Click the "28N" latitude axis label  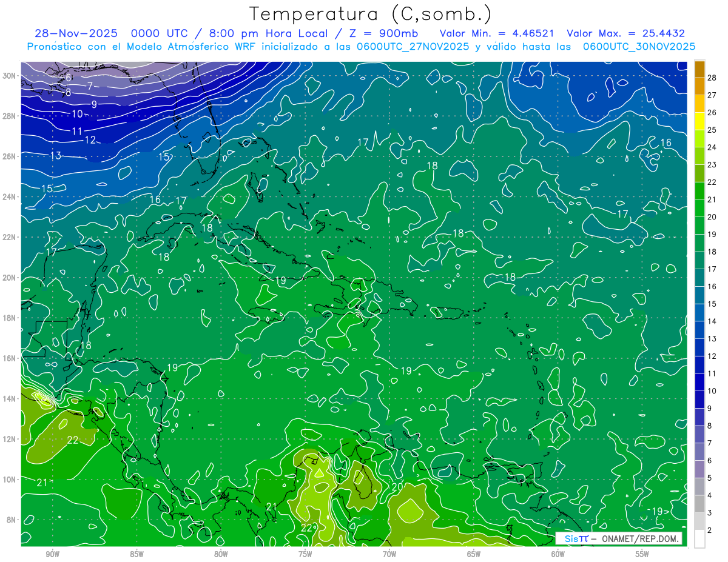(10, 116)
